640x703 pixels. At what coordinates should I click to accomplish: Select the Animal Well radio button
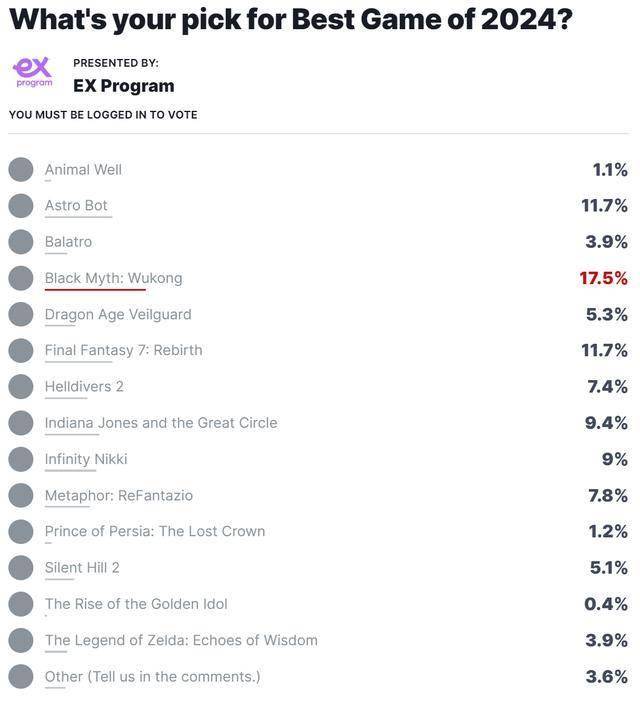(21, 169)
